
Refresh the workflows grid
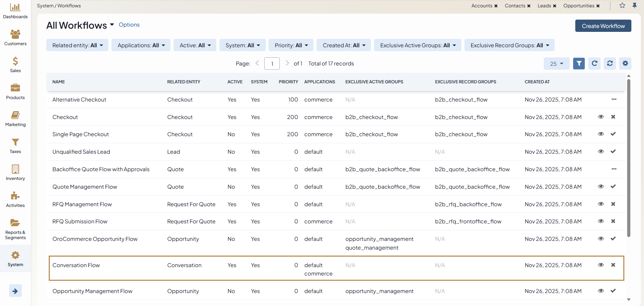coord(594,63)
